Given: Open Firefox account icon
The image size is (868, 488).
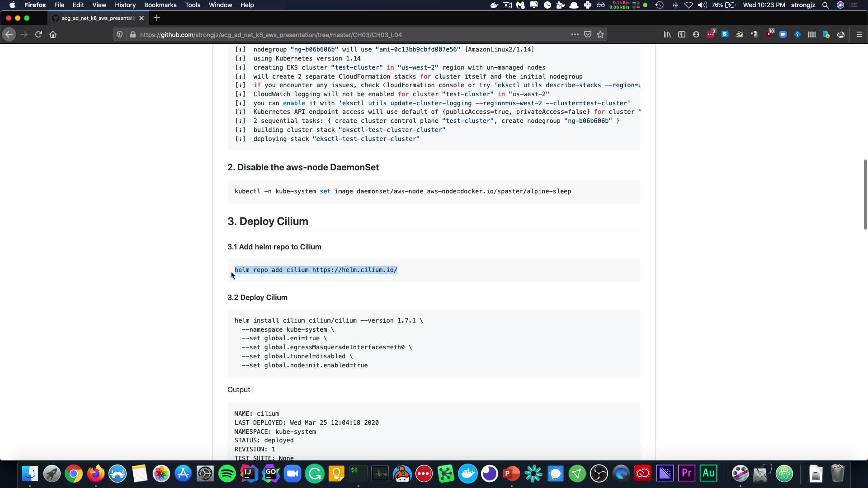Looking at the screenshot, I should (x=696, y=34).
